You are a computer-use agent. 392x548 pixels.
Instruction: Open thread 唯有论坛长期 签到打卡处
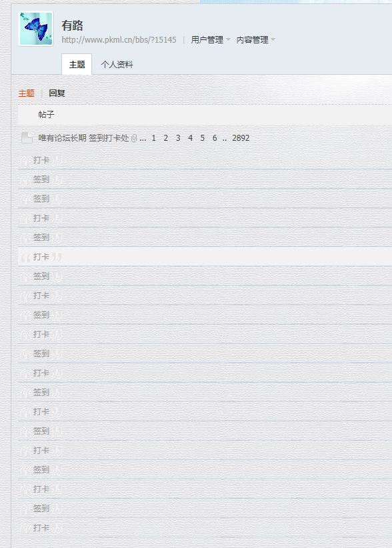pos(83,138)
